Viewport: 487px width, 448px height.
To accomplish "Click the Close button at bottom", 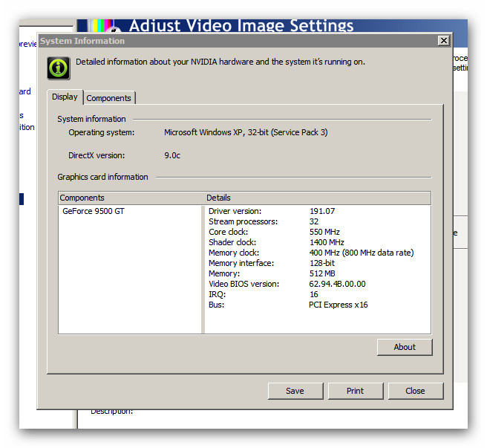I will pos(415,391).
